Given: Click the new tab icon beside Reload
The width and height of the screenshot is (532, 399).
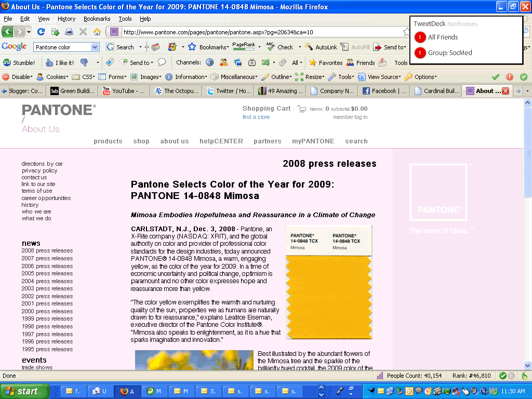Looking at the screenshot, I should coord(55,32).
